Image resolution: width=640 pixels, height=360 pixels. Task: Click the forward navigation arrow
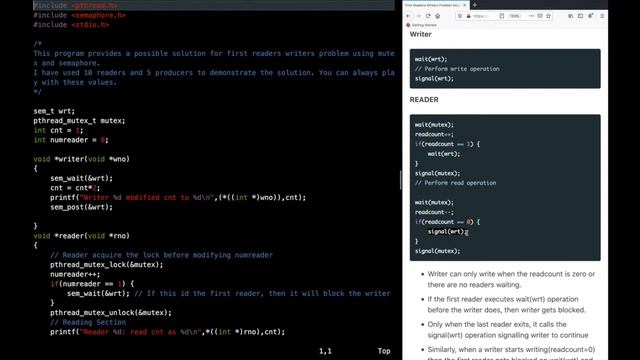(x=418, y=16)
